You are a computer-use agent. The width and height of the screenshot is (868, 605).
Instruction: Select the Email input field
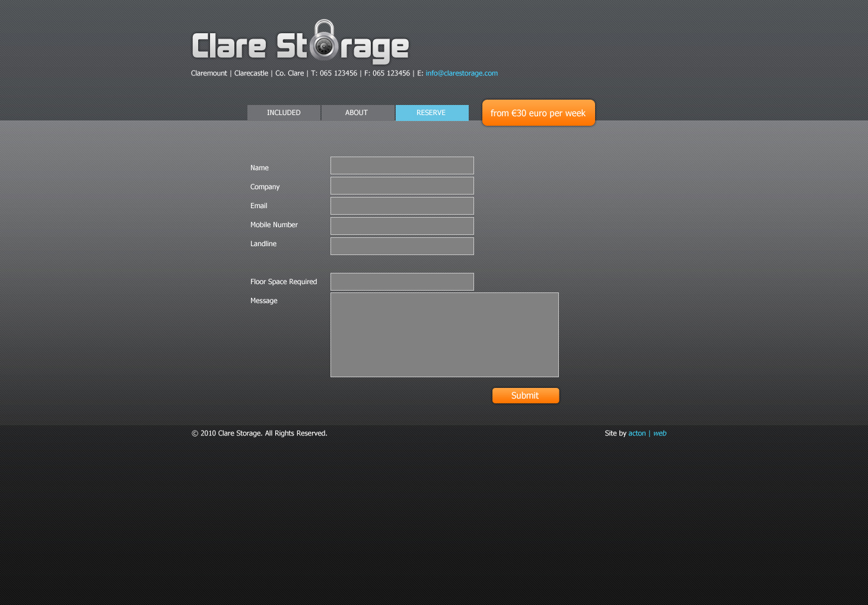click(x=402, y=206)
